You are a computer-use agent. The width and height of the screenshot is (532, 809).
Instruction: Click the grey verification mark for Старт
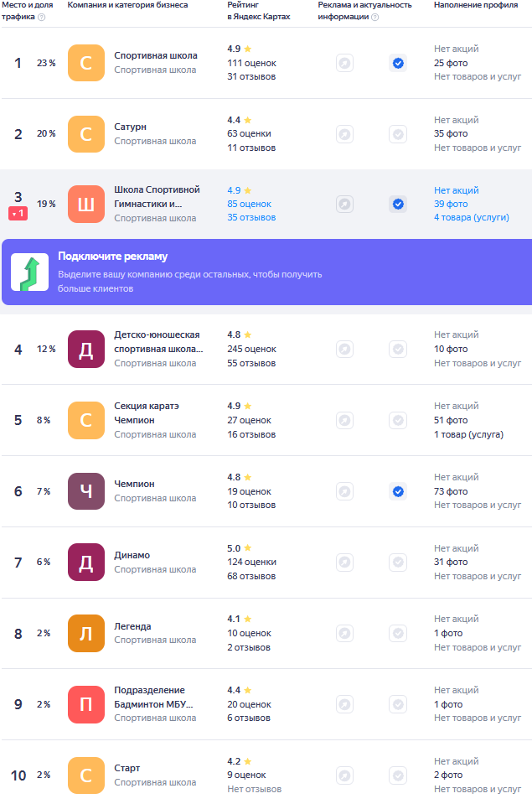tap(398, 775)
